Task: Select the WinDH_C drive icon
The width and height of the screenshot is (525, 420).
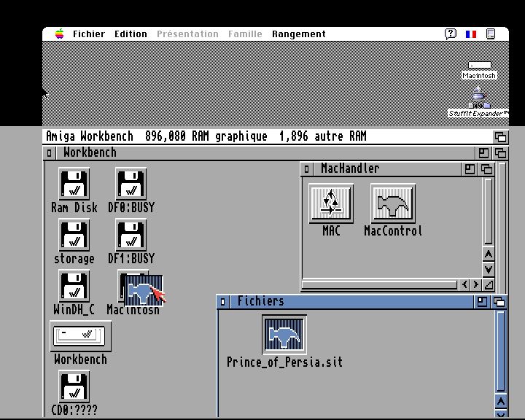Action: click(x=74, y=286)
